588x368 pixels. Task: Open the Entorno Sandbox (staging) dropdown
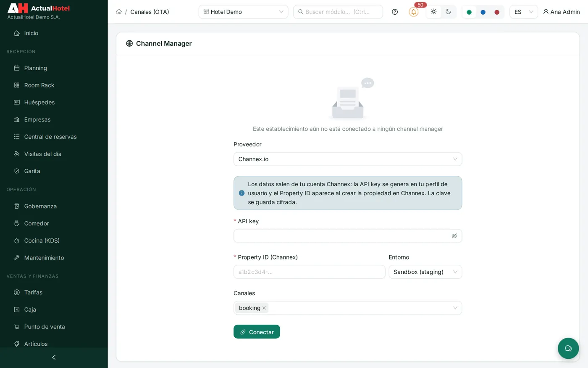coord(425,272)
